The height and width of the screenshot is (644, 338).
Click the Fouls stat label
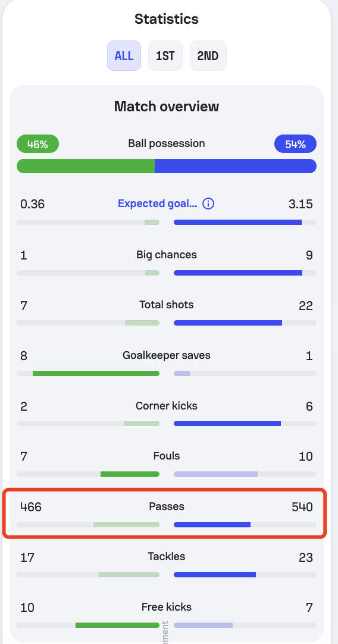[x=167, y=456]
